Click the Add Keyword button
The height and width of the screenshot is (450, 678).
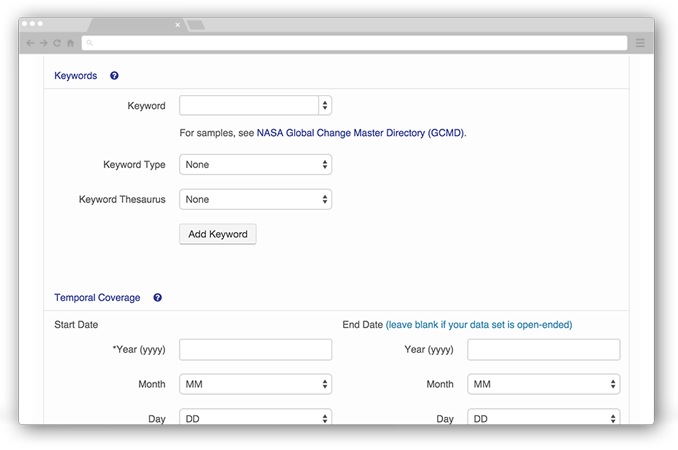click(x=218, y=234)
